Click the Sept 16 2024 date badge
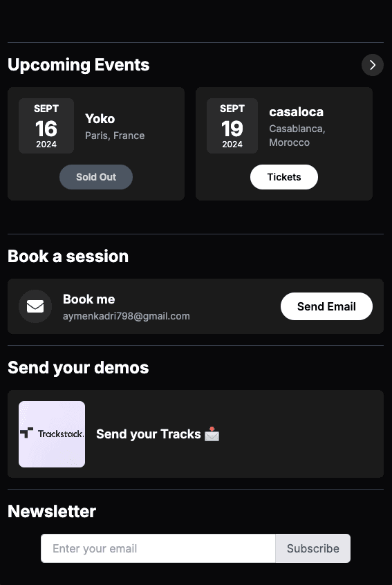Screen dimensions: 392x585 46,126
